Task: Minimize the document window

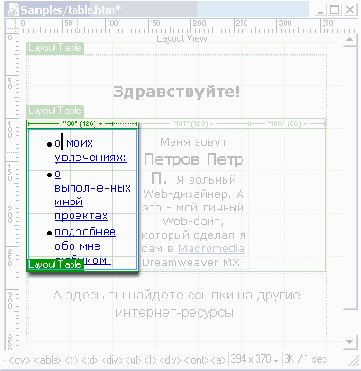Action: (321, 10)
